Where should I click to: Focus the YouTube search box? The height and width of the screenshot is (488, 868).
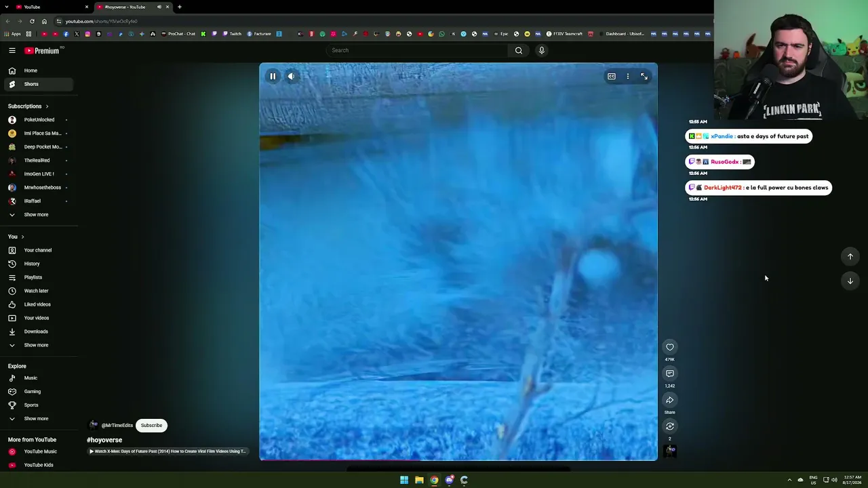[x=417, y=50]
